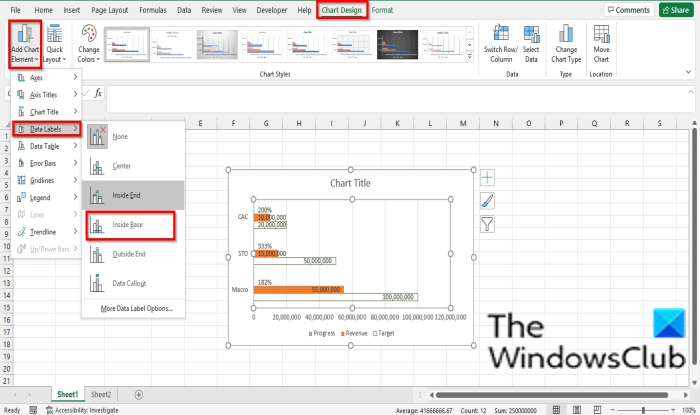This screenshot has height=415, width=700.
Task: Collapse the ribbon with chevron
Action: [688, 72]
